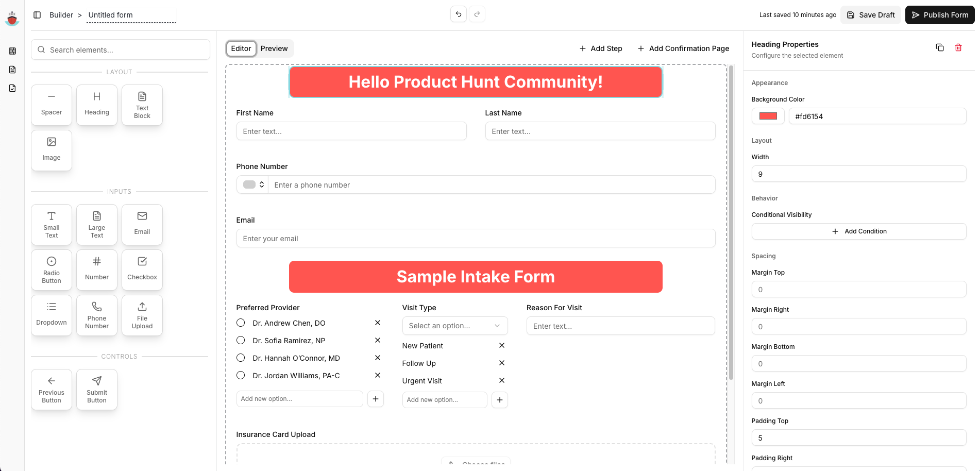Image resolution: width=980 pixels, height=471 pixels.
Task: Select the Dr. Andrew Chen radio button
Action: coord(240,323)
